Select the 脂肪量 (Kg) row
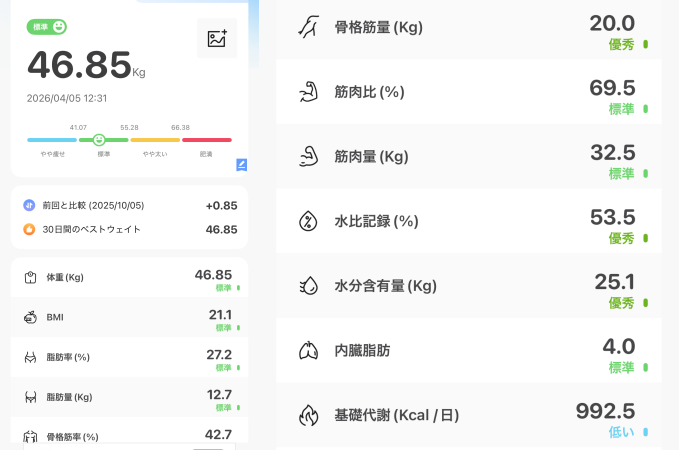Screen dimensions: 679x450 pos(129,397)
